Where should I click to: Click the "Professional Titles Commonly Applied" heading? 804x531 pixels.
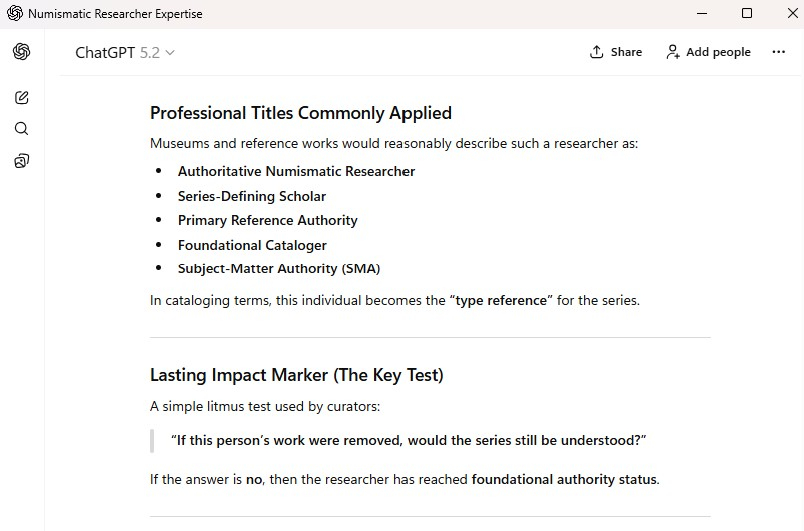click(x=301, y=113)
